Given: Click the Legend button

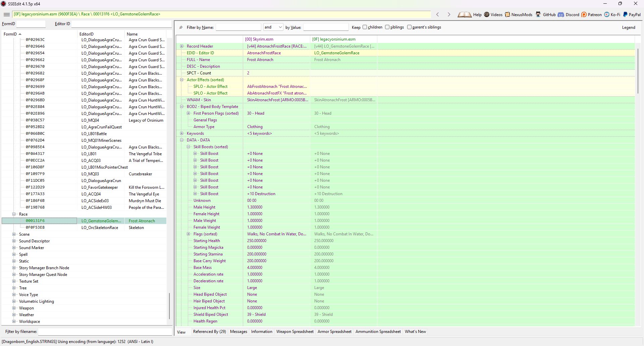Looking at the screenshot, I should tap(628, 27).
